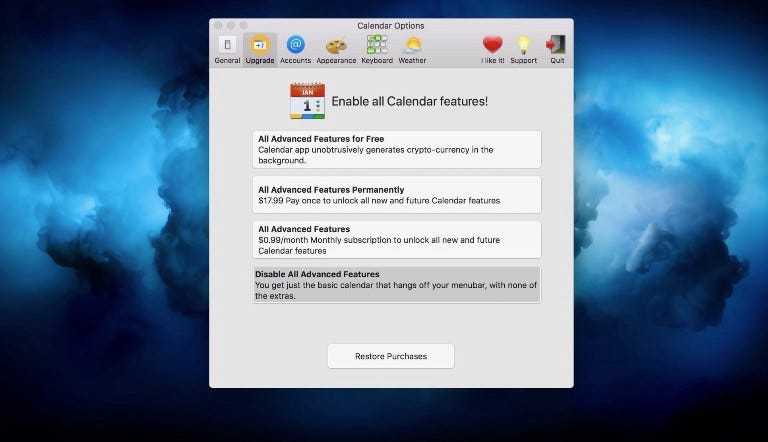The image size is (768, 442).
Task: Open the Accounts settings icon
Action: [x=295, y=49]
